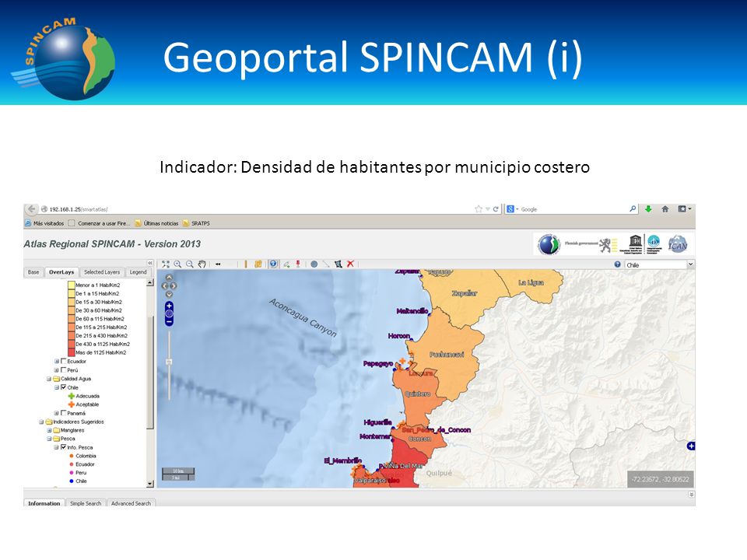Click the map zoom slider handle
Viewport: 747px width, 560px height.
point(169,362)
